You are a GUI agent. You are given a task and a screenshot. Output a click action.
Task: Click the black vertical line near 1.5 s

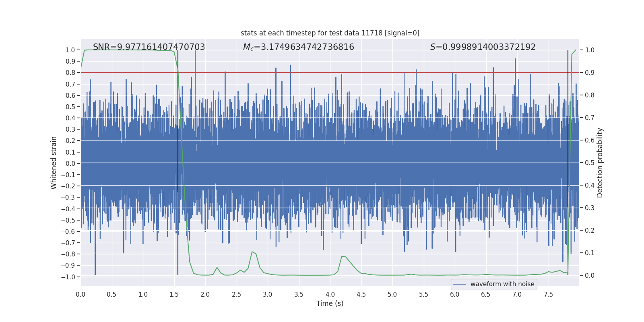click(x=178, y=163)
